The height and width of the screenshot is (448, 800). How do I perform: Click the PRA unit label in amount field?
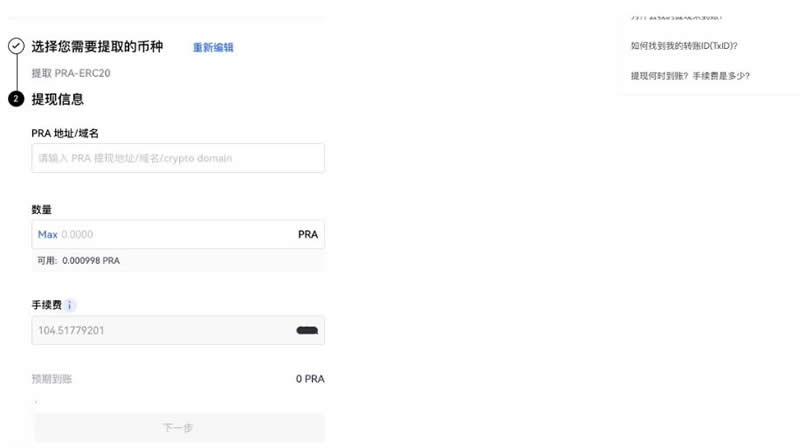(307, 234)
